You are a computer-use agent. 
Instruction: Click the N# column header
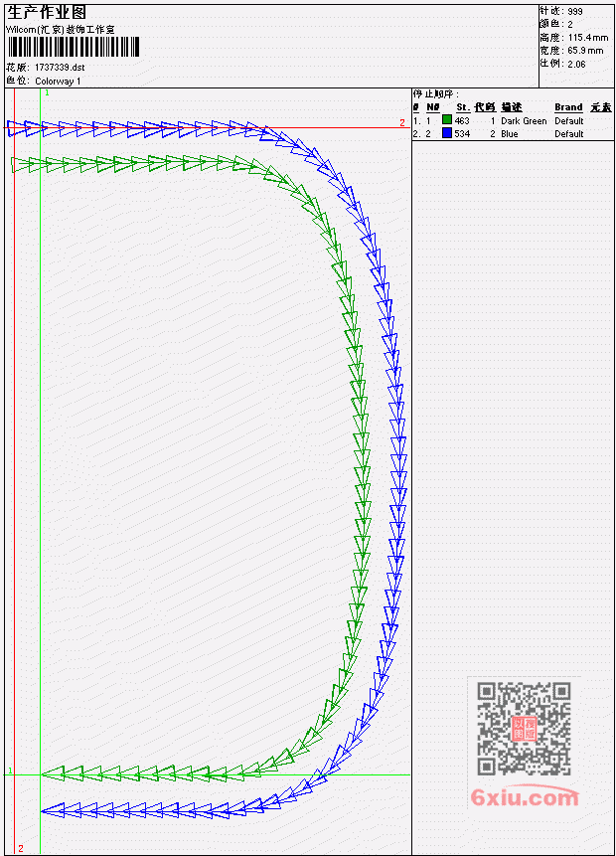click(x=432, y=107)
